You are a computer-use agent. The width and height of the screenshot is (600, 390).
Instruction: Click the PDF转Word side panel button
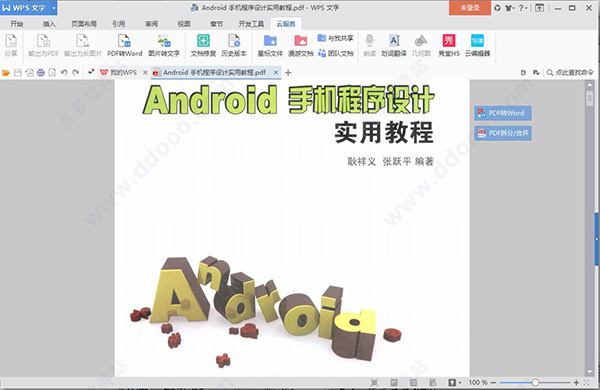coord(503,113)
